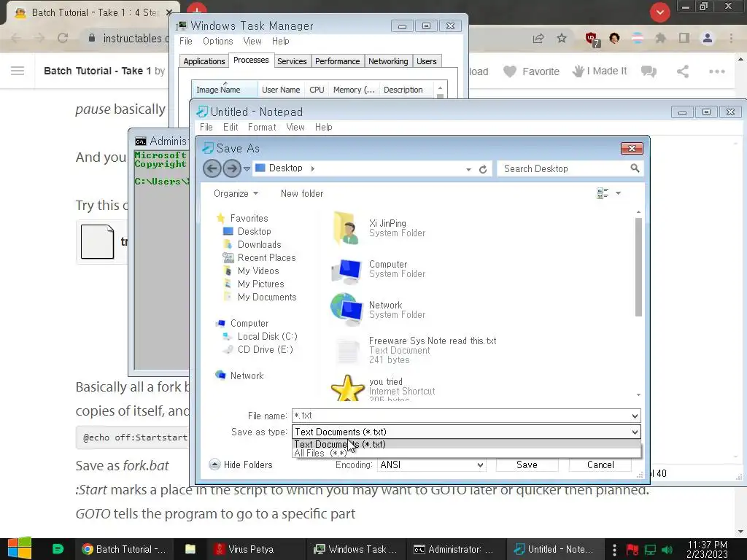This screenshot has width=747, height=560.
Task: Click Hide Folders toggle
Action: pos(241,464)
